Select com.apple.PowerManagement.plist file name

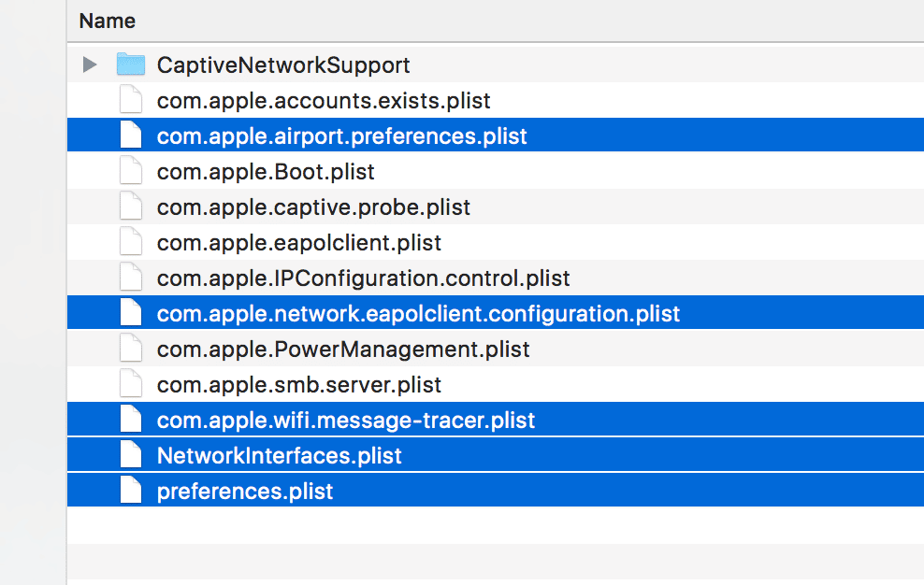tap(343, 350)
